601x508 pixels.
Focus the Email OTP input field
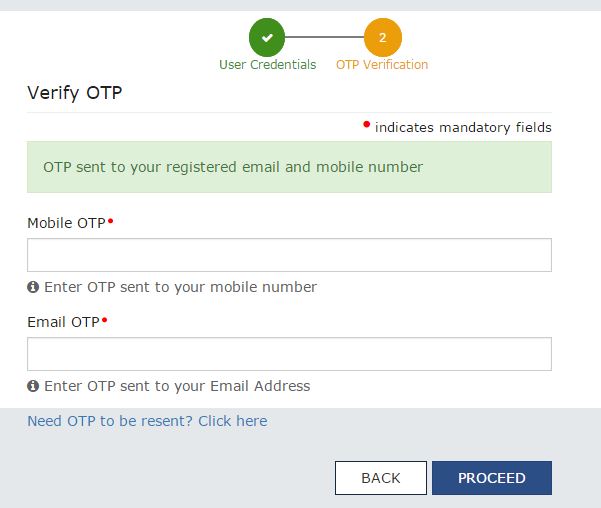click(289, 354)
